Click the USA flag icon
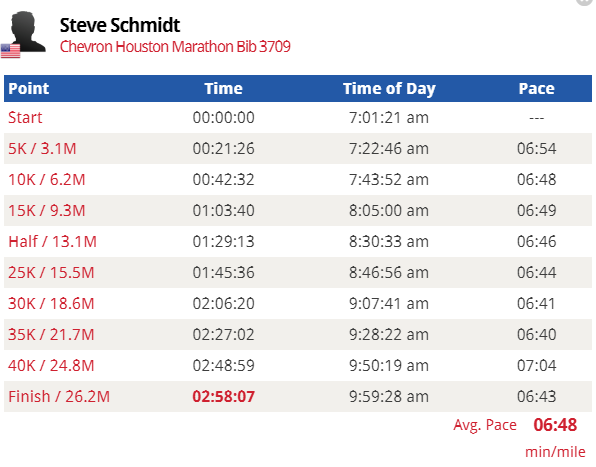Viewport: 596px width, 467px height. (x=11, y=51)
